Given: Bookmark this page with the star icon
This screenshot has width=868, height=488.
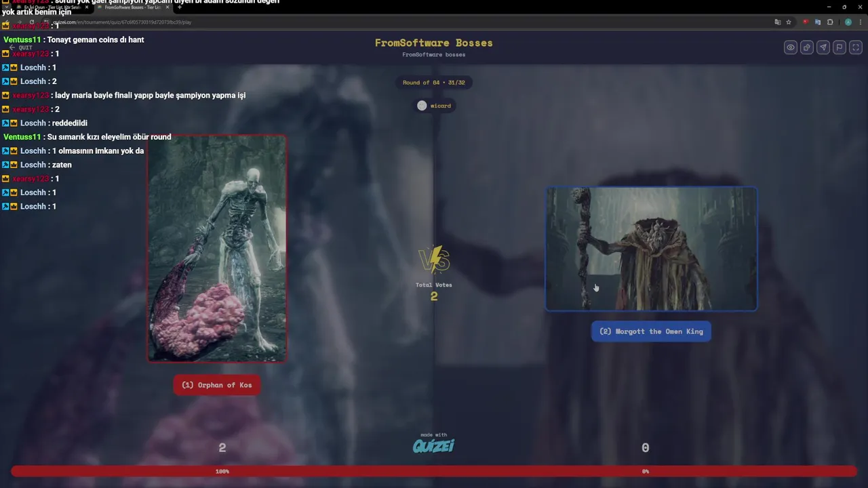Looking at the screenshot, I should pos(789,22).
